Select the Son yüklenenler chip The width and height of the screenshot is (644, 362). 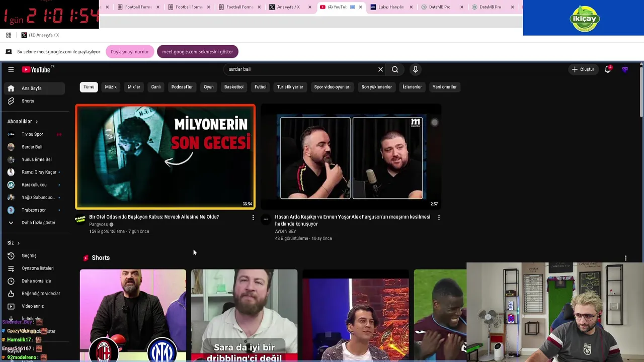click(x=376, y=87)
